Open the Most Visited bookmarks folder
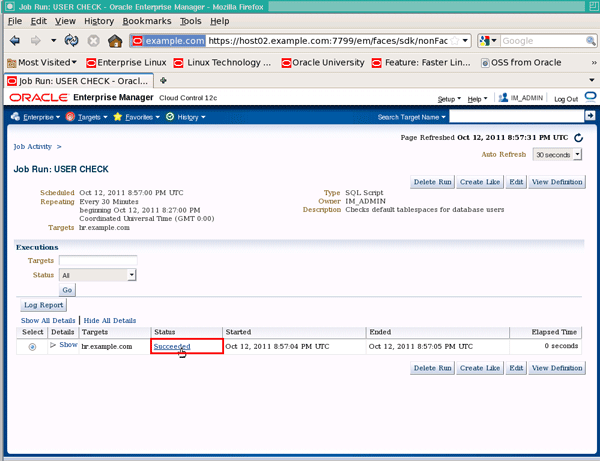The height and width of the screenshot is (461, 600). (42, 62)
